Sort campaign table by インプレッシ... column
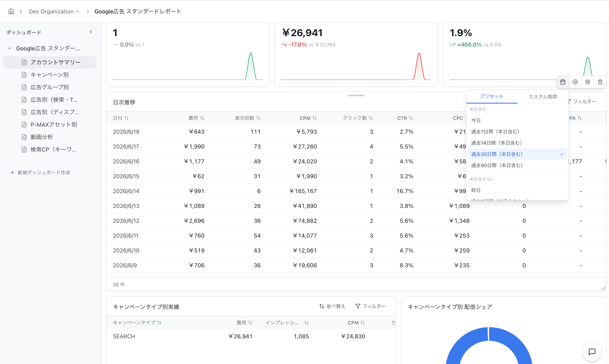The height and width of the screenshot is (364, 609). [287, 323]
